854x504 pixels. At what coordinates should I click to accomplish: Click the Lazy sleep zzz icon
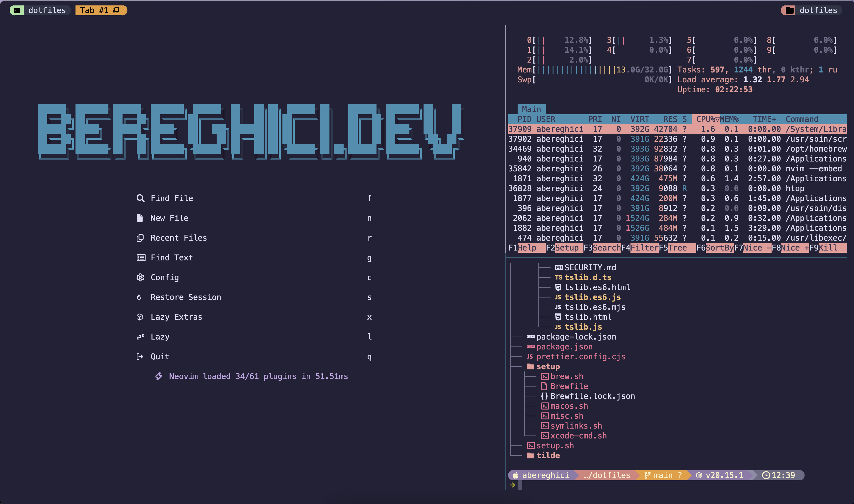140,337
